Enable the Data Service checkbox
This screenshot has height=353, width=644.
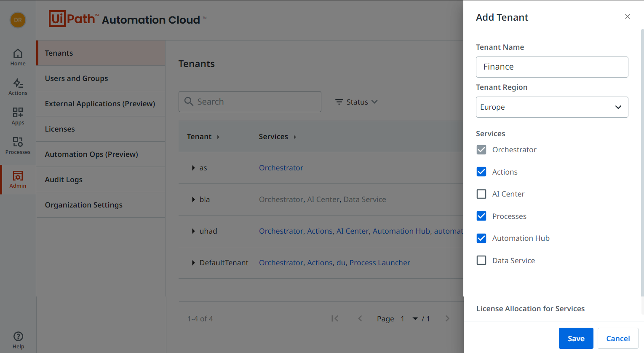point(481,260)
